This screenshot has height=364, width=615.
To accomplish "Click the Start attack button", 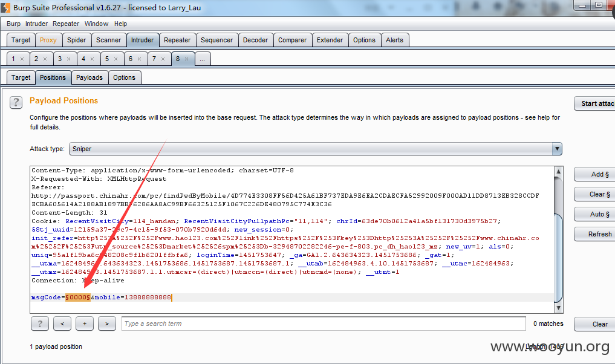I will tap(596, 103).
